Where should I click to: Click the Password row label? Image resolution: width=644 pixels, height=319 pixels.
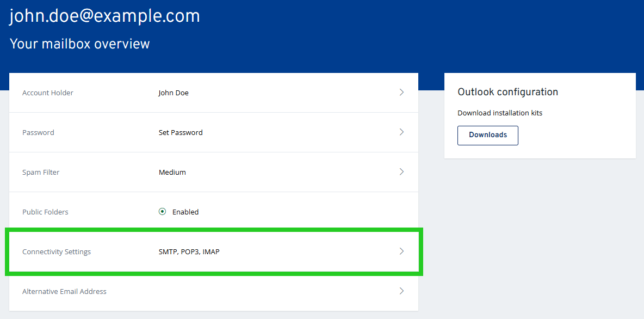click(x=38, y=132)
